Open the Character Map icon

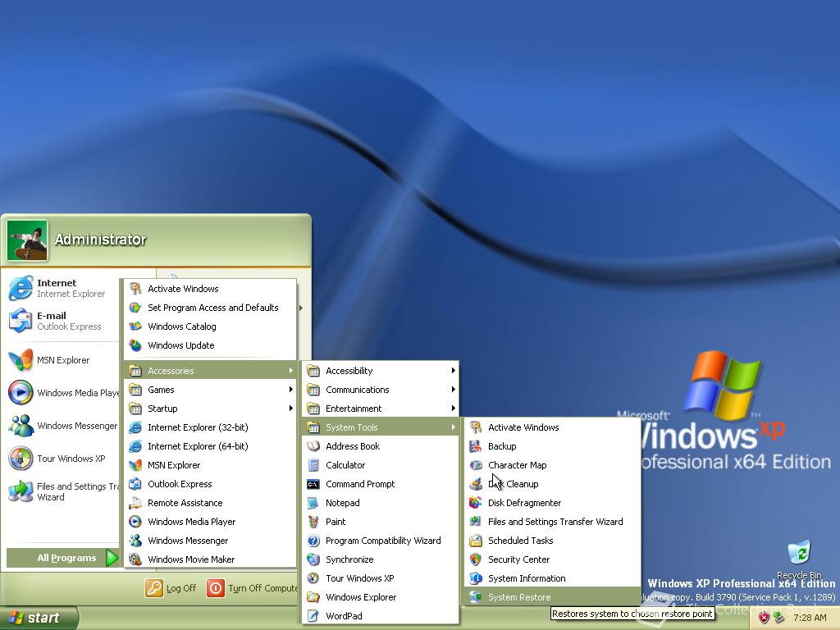[x=475, y=465]
